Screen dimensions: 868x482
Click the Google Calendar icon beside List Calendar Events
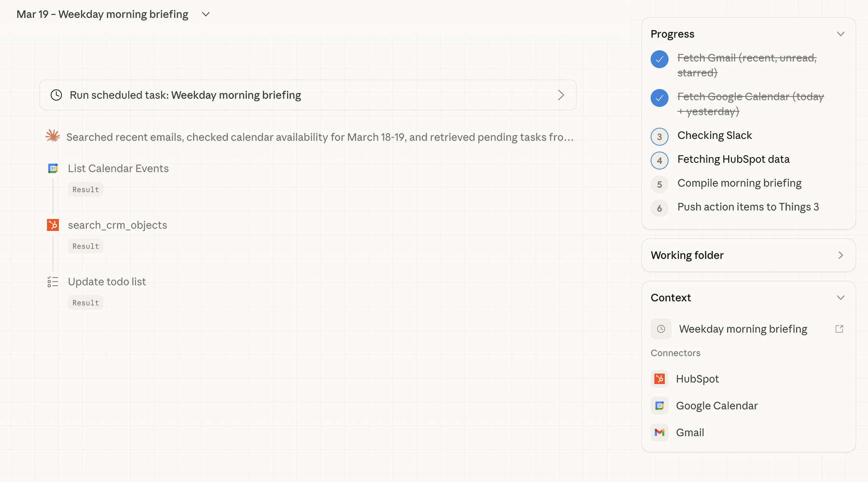click(53, 168)
